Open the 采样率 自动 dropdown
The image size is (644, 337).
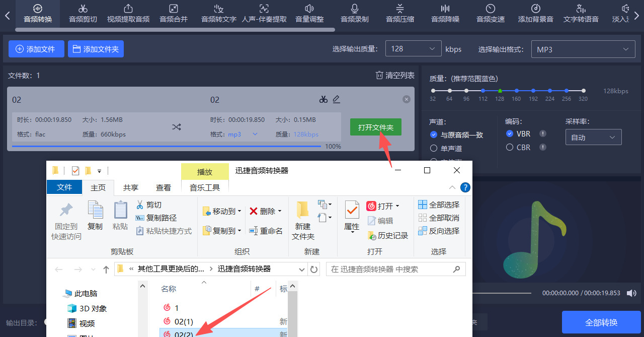593,137
